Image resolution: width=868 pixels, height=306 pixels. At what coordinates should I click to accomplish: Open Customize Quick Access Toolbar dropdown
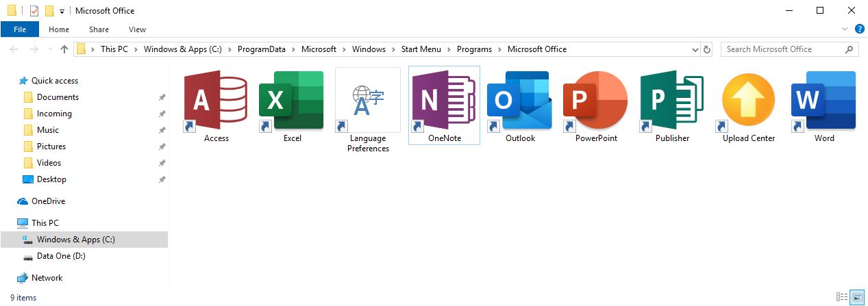click(62, 11)
